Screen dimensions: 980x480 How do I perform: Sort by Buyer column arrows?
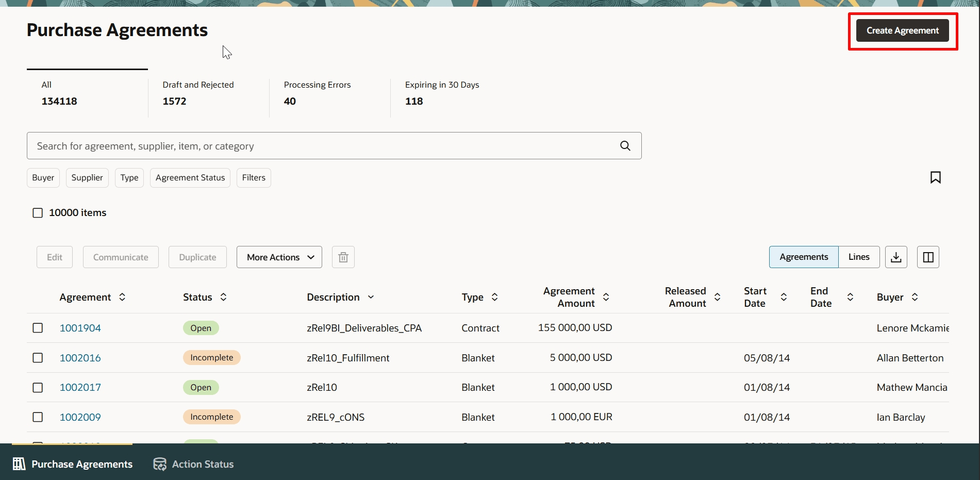coord(915,297)
